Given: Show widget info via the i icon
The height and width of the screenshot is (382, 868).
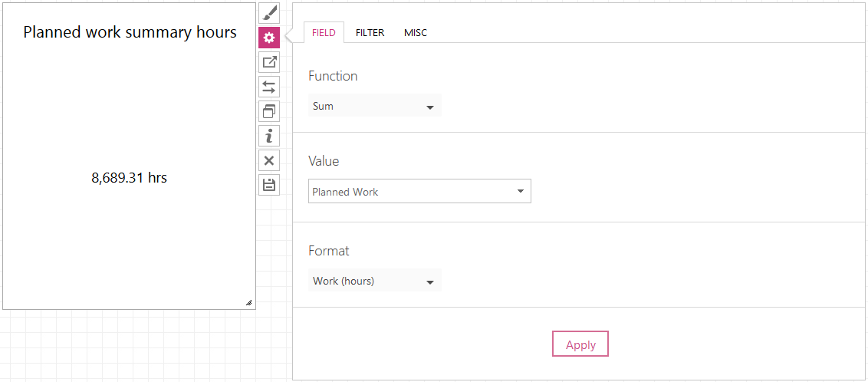Looking at the screenshot, I should click(x=269, y=136).
